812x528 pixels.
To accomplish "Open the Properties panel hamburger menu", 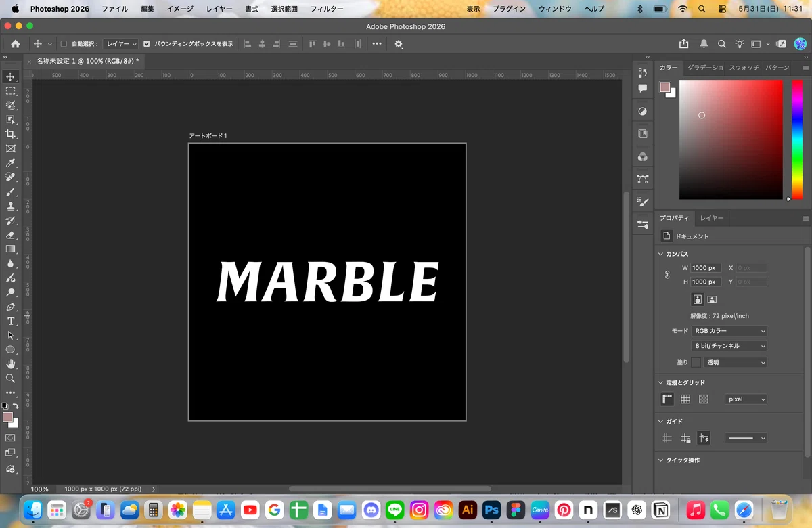I will (806, 218).
